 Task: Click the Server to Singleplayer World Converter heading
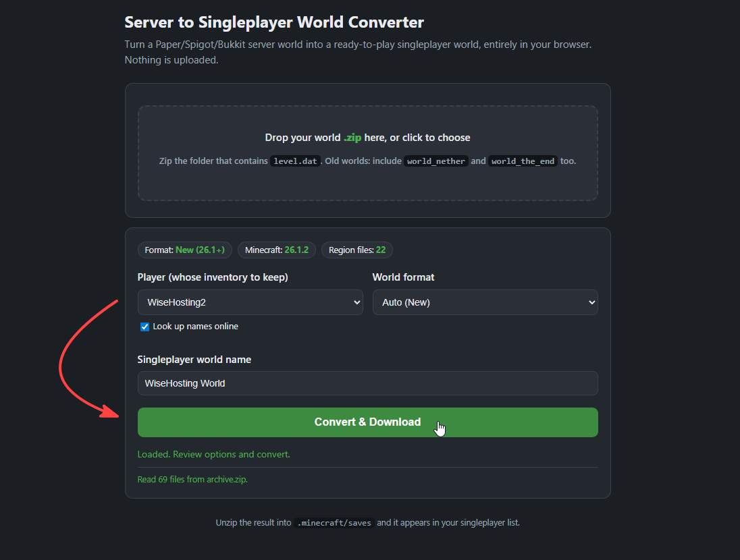(274, 22)
